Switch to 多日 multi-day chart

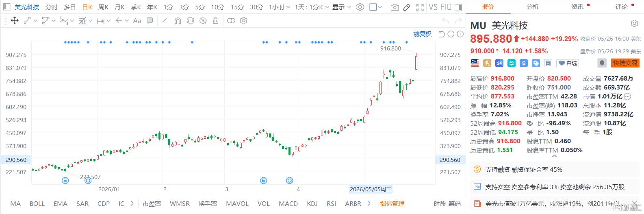tap(70, 7)
